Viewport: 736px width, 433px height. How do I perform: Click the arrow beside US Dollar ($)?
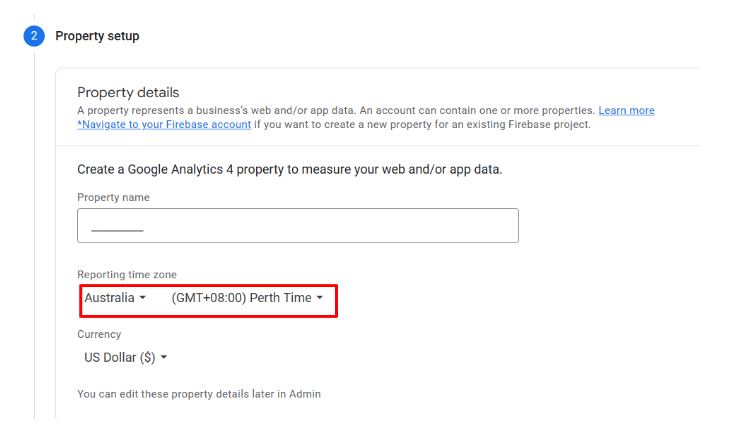pyautogui.click(x=164, y=357)
